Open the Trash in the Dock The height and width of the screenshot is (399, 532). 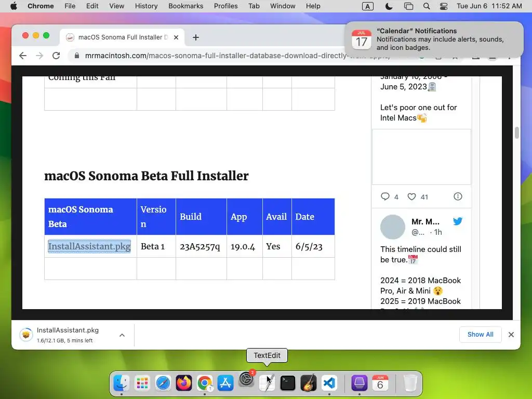(410, 383)
